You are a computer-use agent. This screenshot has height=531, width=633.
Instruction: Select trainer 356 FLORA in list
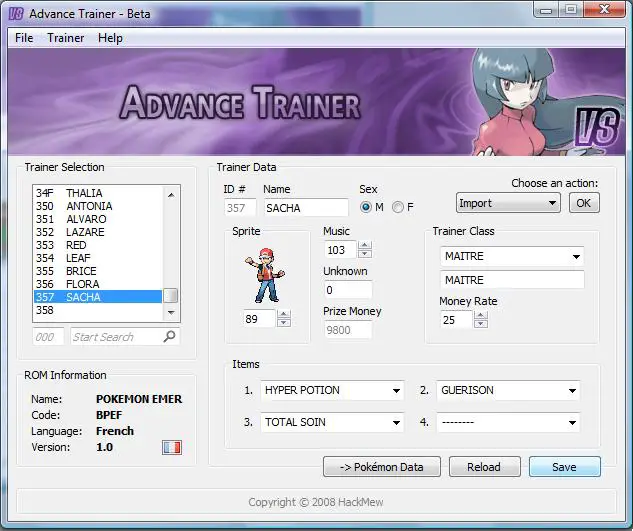[x=98, y=284]
